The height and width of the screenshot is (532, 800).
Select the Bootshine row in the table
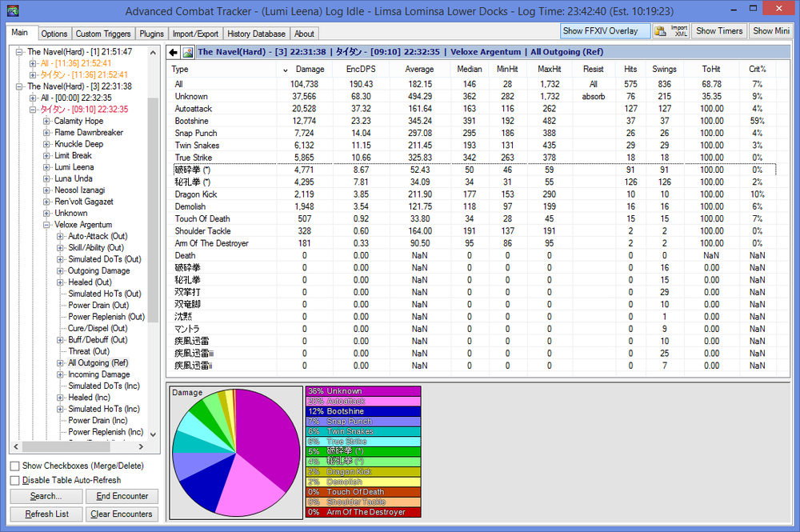click(474, 121)
